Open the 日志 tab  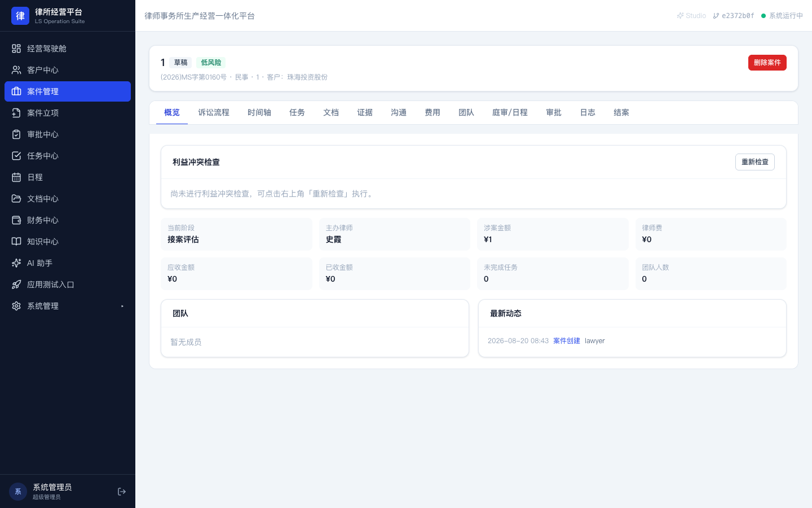[x=588, y=113]
